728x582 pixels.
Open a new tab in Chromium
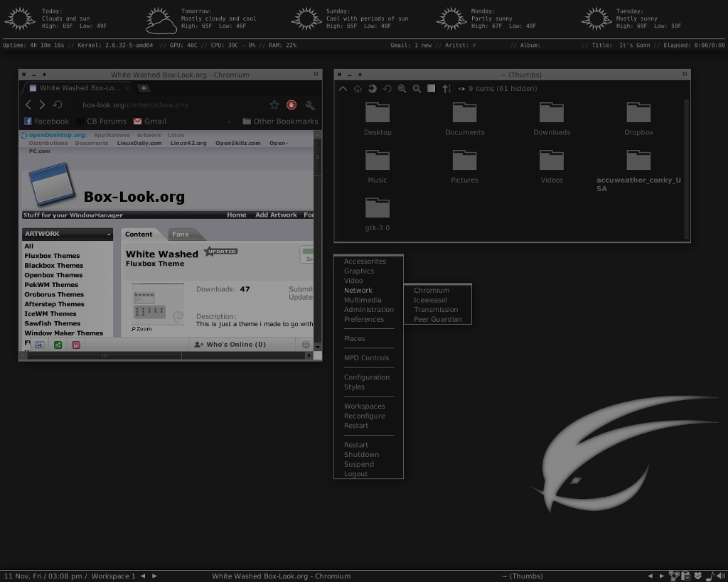pyautogui.click(x=144, y=87)
